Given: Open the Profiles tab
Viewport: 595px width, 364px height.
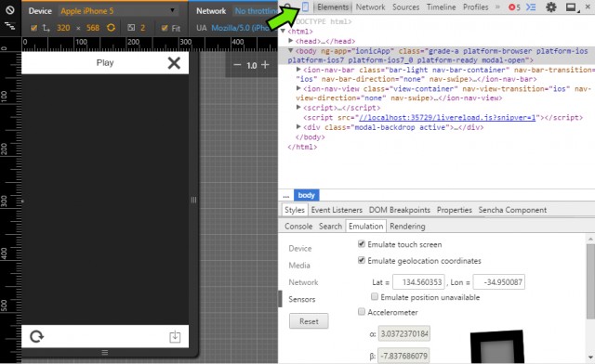Looking at the screenshot, I should pyautogui.click(x=475, y=6).
